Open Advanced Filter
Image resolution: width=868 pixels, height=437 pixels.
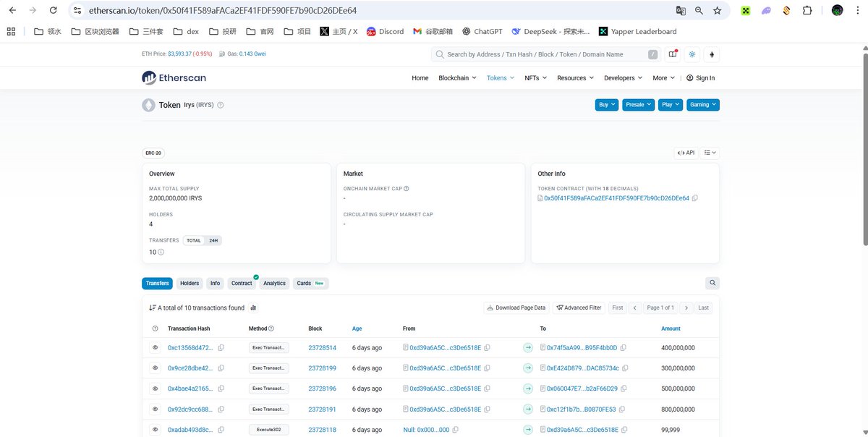(x=579, y=307)
